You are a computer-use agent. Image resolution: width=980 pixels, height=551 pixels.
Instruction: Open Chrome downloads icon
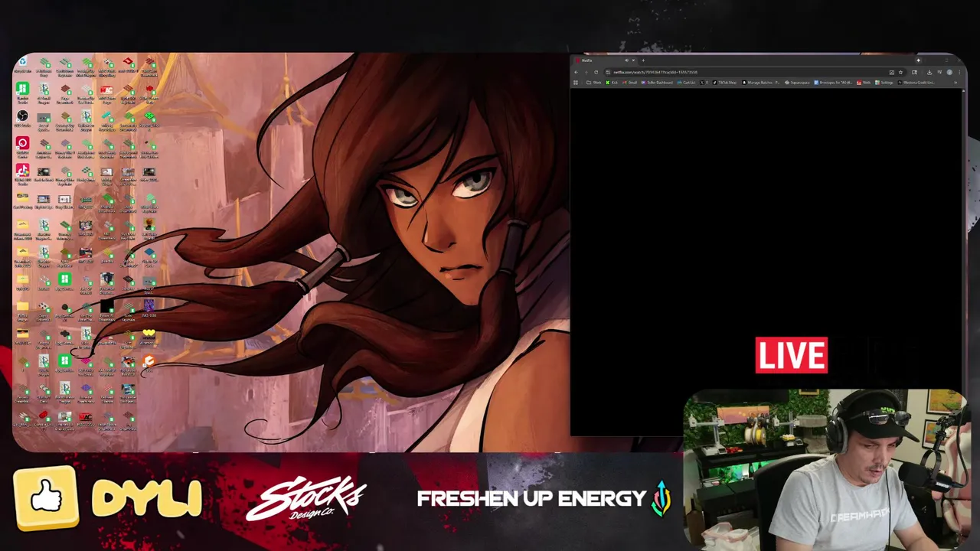click(x=929, y=72)
